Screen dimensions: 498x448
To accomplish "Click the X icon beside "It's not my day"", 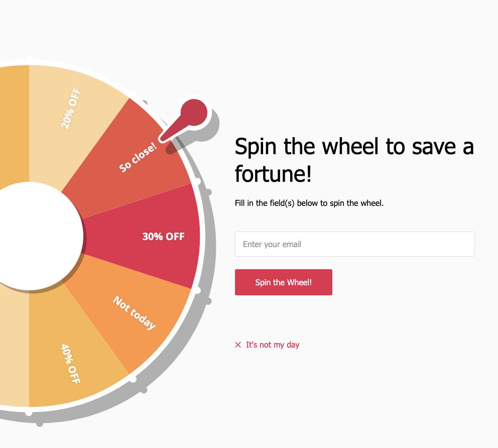I will pos(238,345).
